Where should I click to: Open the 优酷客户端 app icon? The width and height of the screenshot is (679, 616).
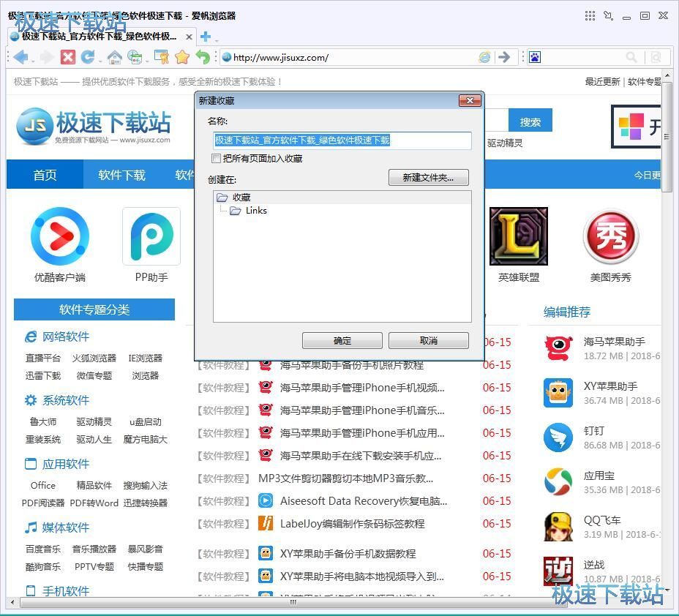(x=60, y=236)
